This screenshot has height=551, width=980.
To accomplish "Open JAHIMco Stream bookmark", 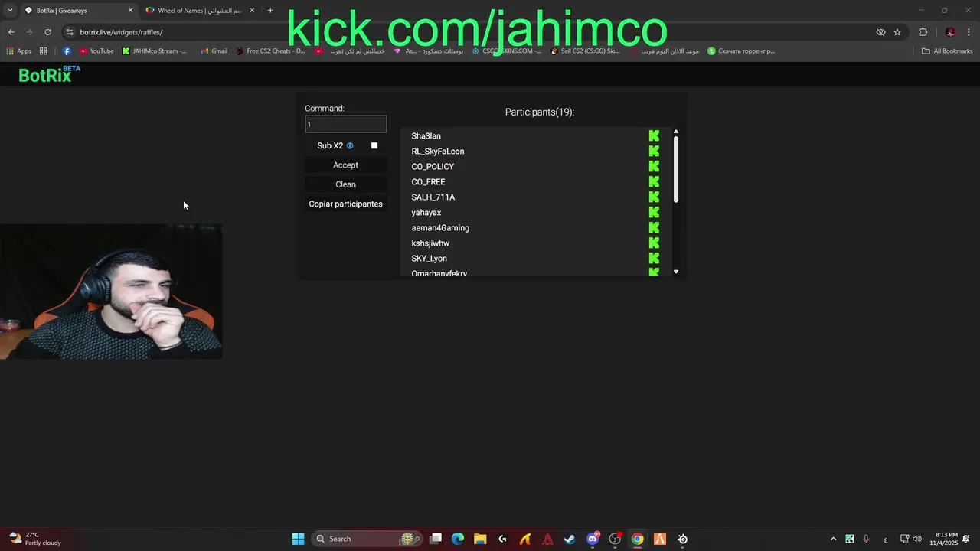I will [x=154, y=51].
